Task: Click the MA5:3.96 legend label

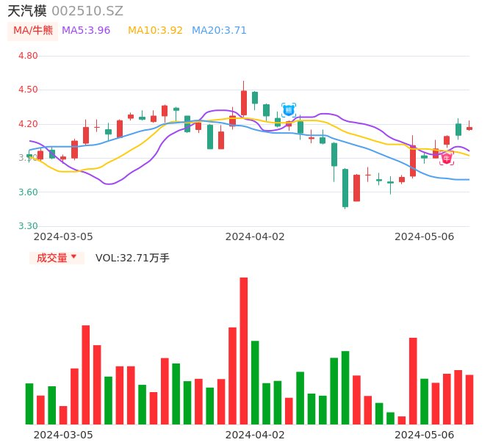Action: 86,31
